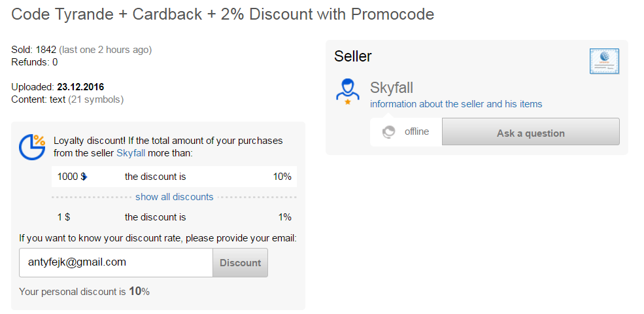Open Ask a question button
Viewport: 644px width, 314px height.
531,131
